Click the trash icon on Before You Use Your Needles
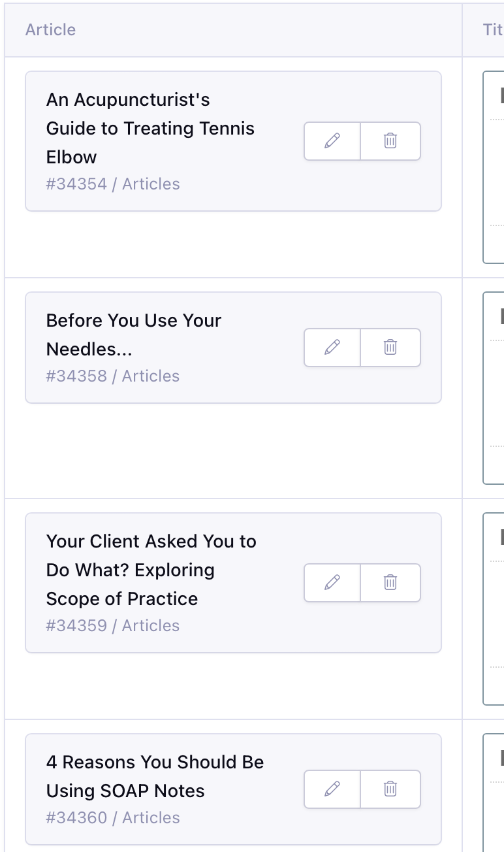 (x=390, y=347)
